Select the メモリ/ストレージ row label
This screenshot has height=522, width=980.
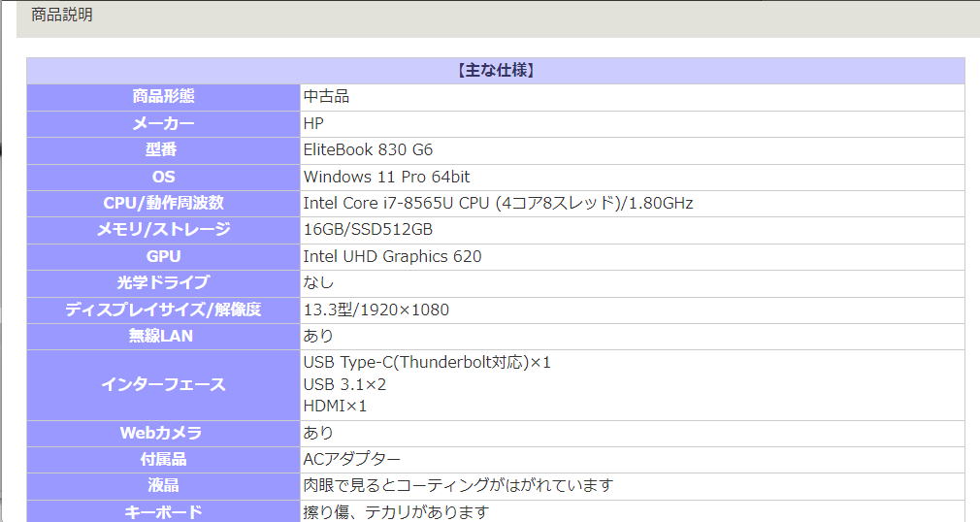(164, 229)
